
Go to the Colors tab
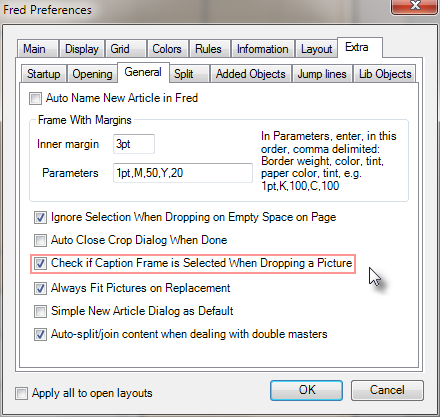pos(168,49)
